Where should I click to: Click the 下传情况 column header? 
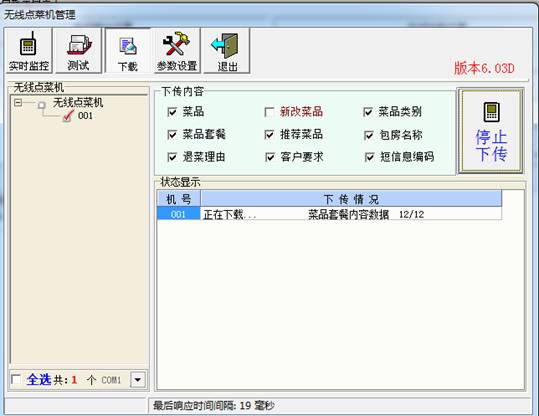click(x=351, y=199)
